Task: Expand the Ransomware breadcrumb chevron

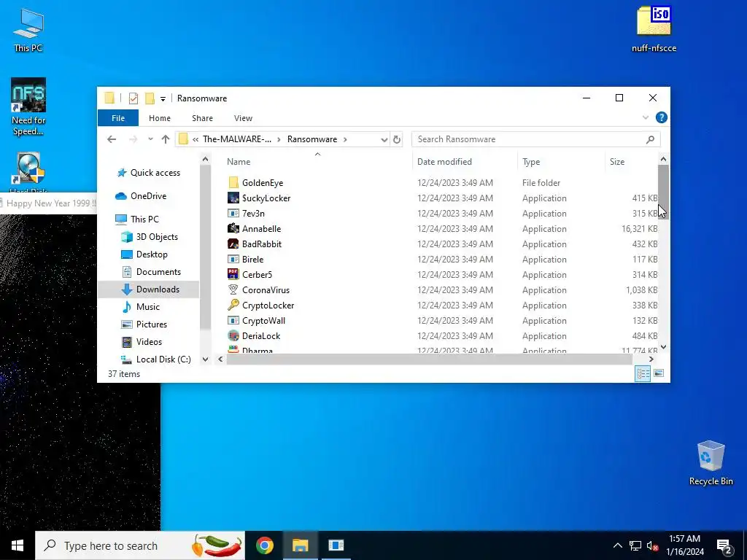Action: click(345, 139)
